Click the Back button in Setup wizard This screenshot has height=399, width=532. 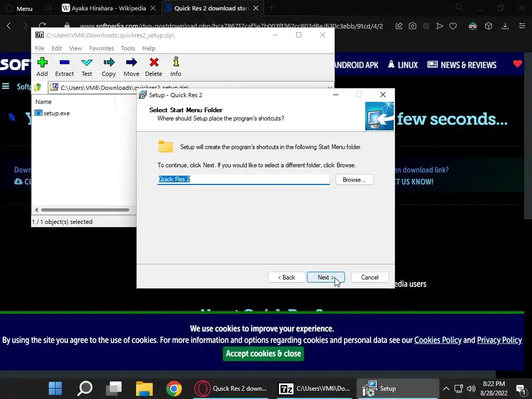coord(287,277)
